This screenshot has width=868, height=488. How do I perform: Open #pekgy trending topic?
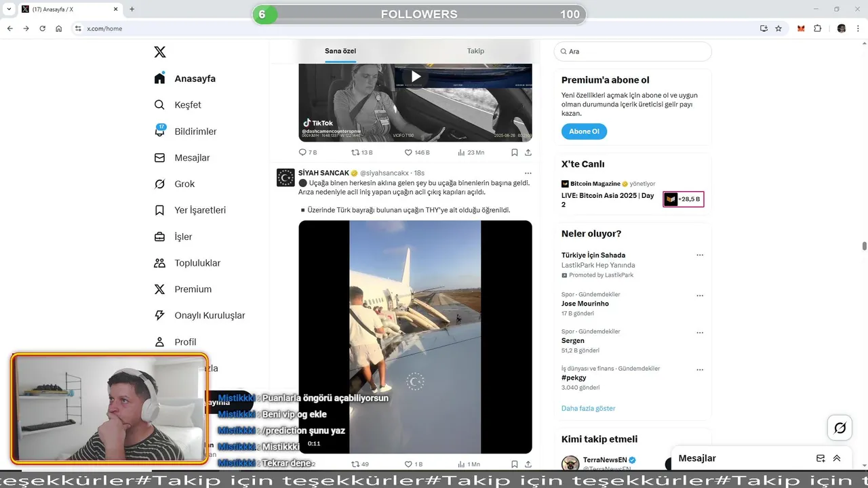pyautogui.click(x=574, y=378)
